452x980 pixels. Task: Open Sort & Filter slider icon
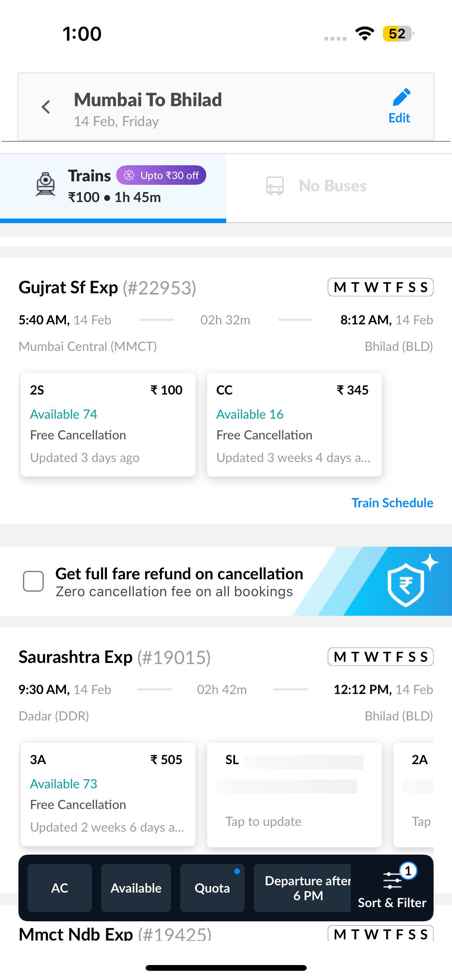pos(392,880)
